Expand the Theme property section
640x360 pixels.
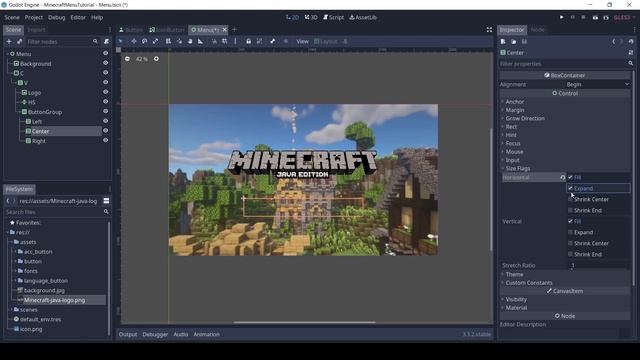514,274
